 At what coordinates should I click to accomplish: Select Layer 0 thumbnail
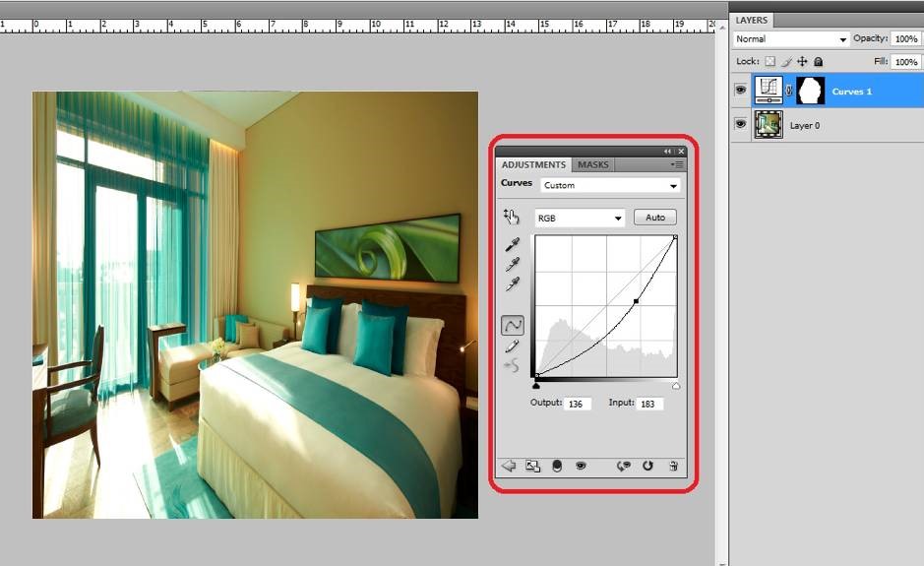pos(770,124)
